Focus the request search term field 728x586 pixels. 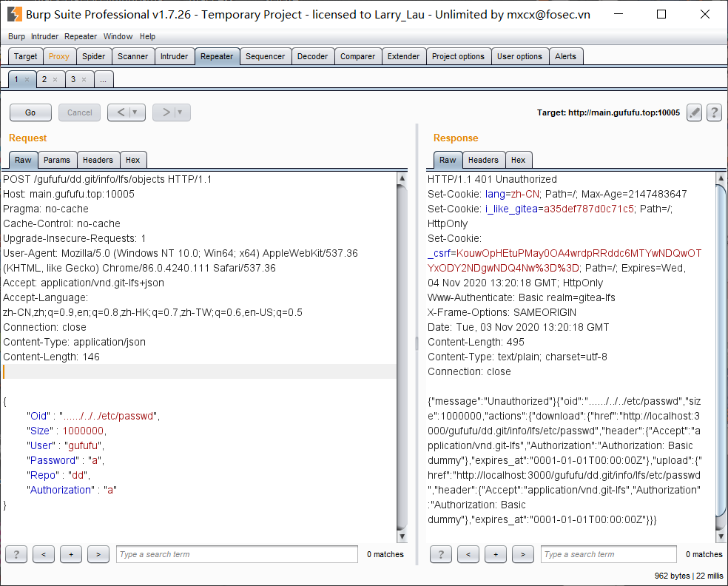coord(237,554)
